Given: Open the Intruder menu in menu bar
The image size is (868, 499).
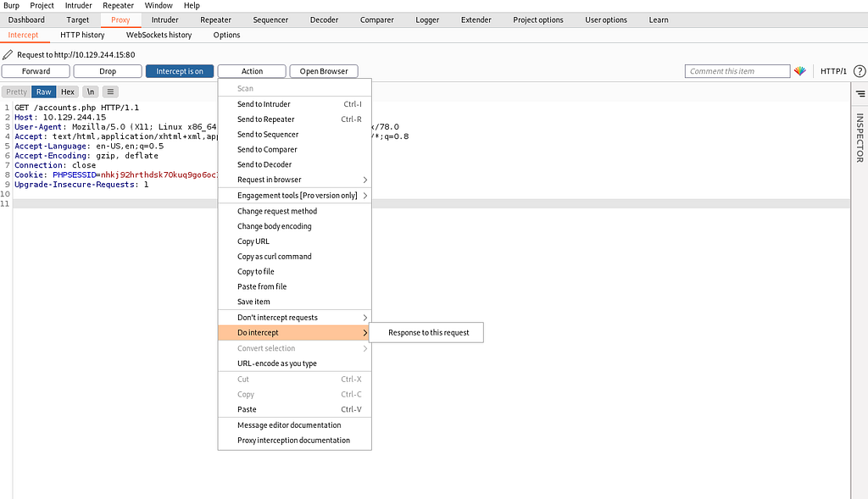Looking at the screenshot, I should click(x=79, y=6).
